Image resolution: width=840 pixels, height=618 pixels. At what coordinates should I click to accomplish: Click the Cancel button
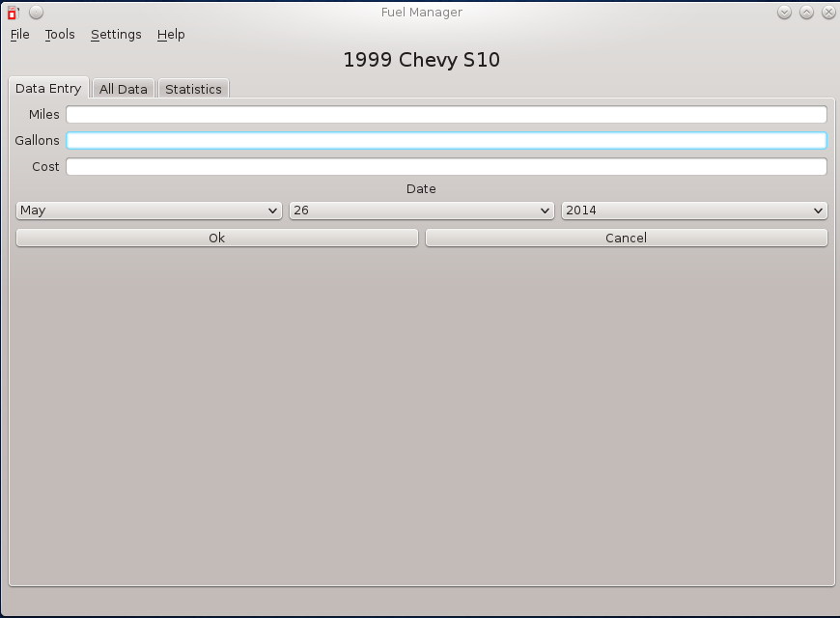coord(627,238)
